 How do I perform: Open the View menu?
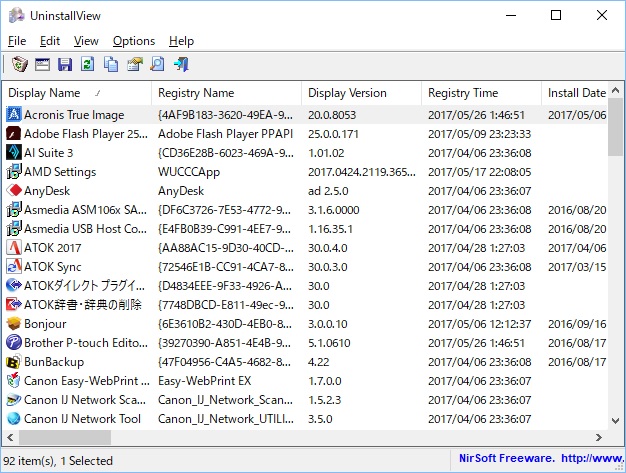pos(86,41)
